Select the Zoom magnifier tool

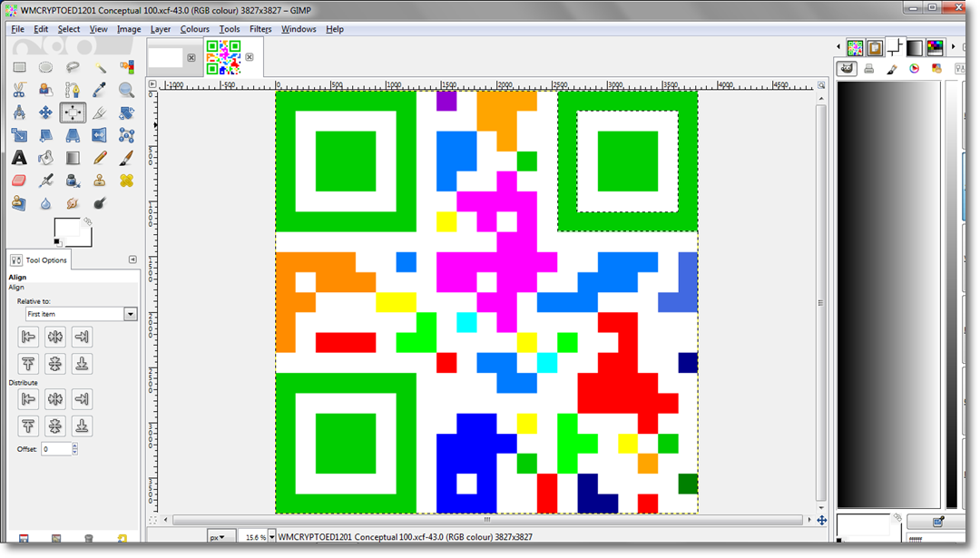126,90
